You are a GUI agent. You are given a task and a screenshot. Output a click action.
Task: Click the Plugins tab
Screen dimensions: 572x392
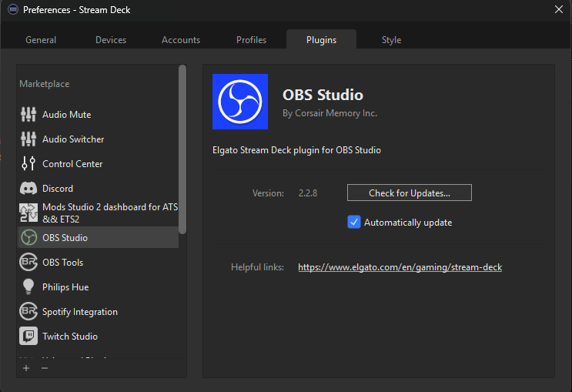pos(321,39)
